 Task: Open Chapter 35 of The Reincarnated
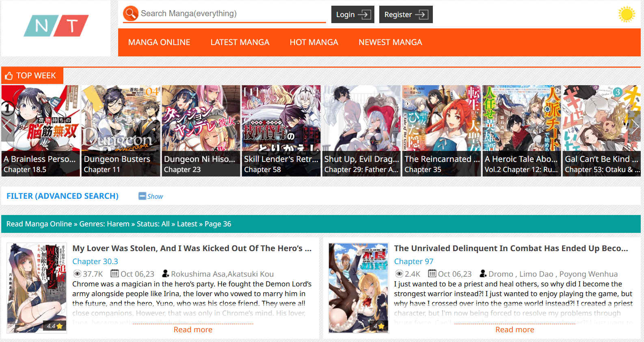423,170
